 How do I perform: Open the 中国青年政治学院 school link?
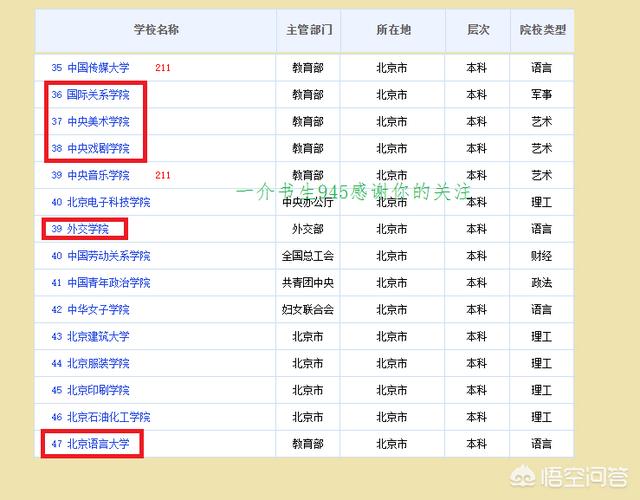tap(109, 283)
